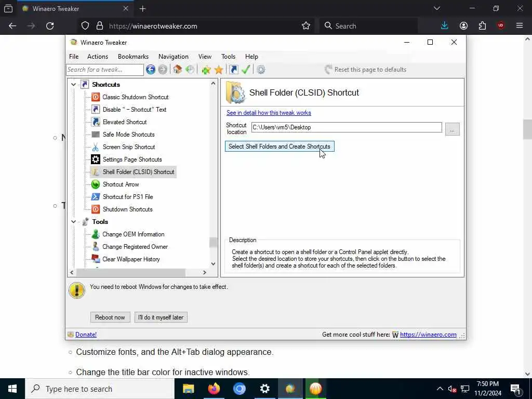
Task: Click the Tools category heading
Action: (x=100, y=222)
